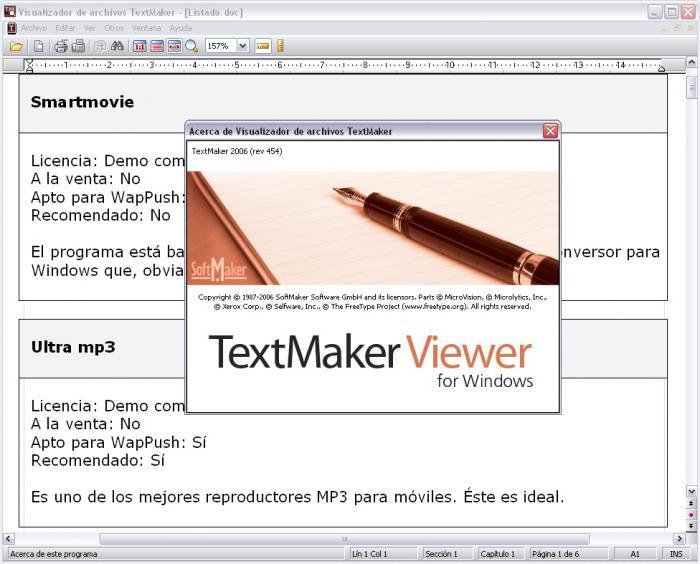The width and height of the screenshot is (700, 564).
Task: Click the 'A1' status bar field
Action: (x=635, y=554)
